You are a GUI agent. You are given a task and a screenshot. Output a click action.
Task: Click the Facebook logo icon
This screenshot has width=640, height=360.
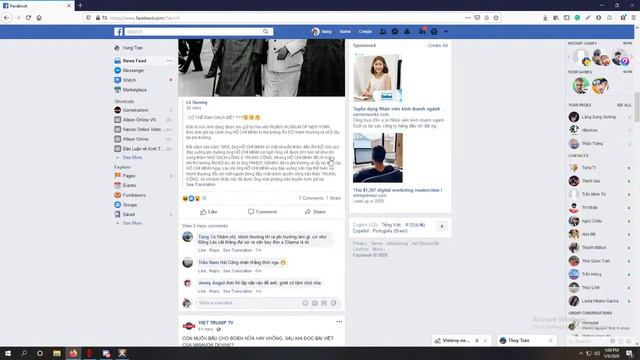coord(118,32)
